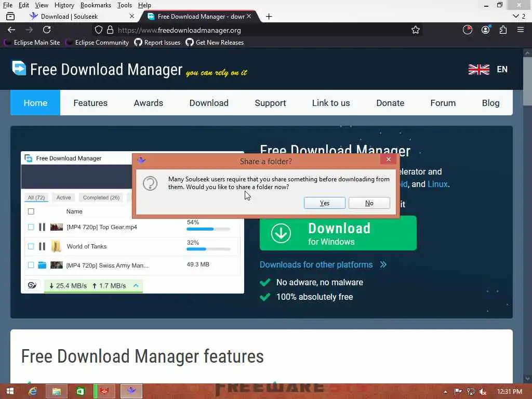Close the Download | Soulseek tab
The image size is (532, 399).
tap(132, 16)
